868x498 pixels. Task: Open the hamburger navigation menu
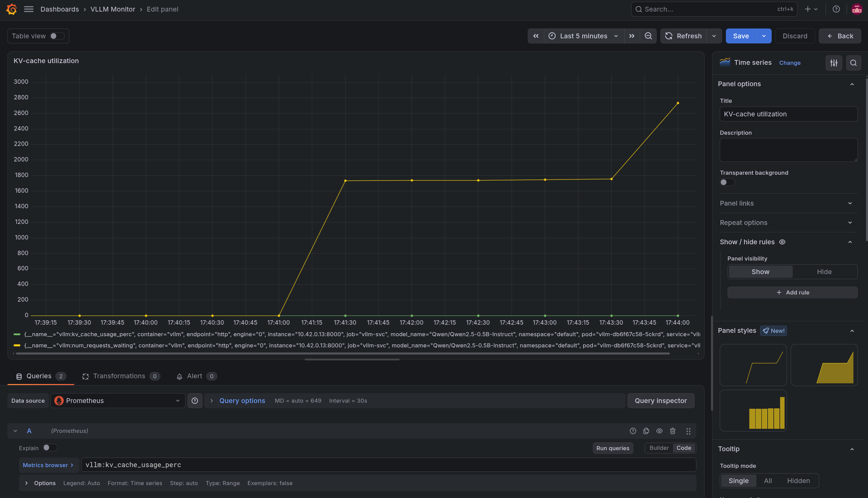(29, 9)
